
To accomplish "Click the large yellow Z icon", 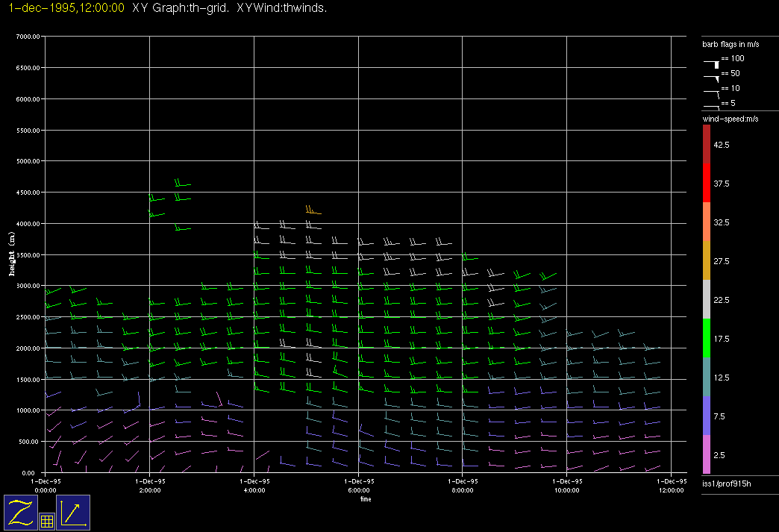I will pos(21,513).
